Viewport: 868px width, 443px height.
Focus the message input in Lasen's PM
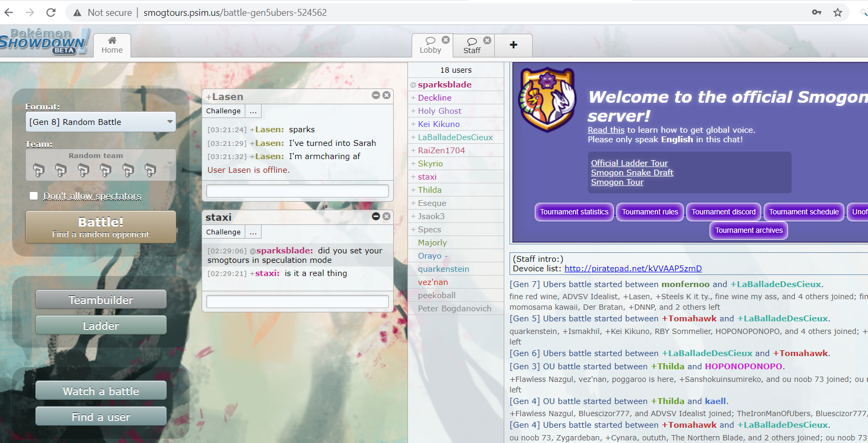297,191
